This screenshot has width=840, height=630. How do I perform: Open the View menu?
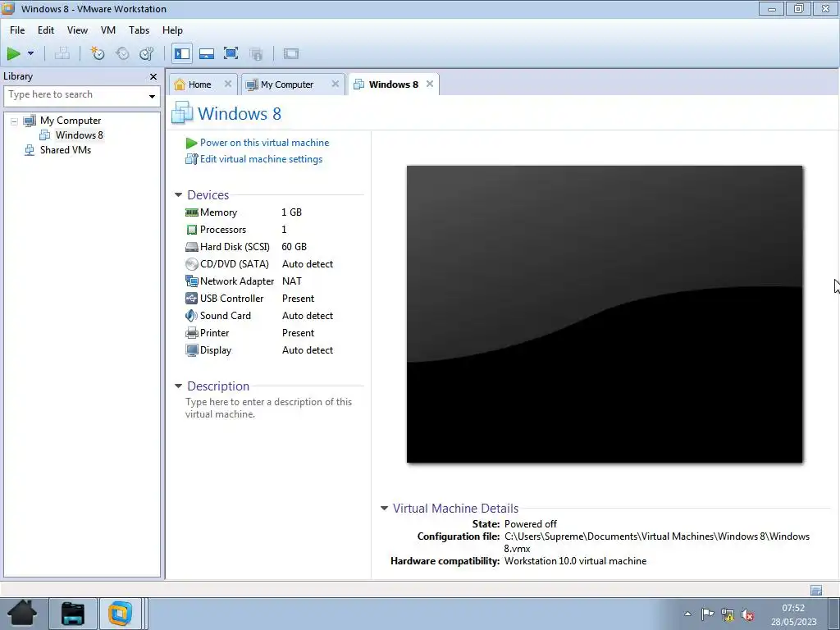[77, 30]
